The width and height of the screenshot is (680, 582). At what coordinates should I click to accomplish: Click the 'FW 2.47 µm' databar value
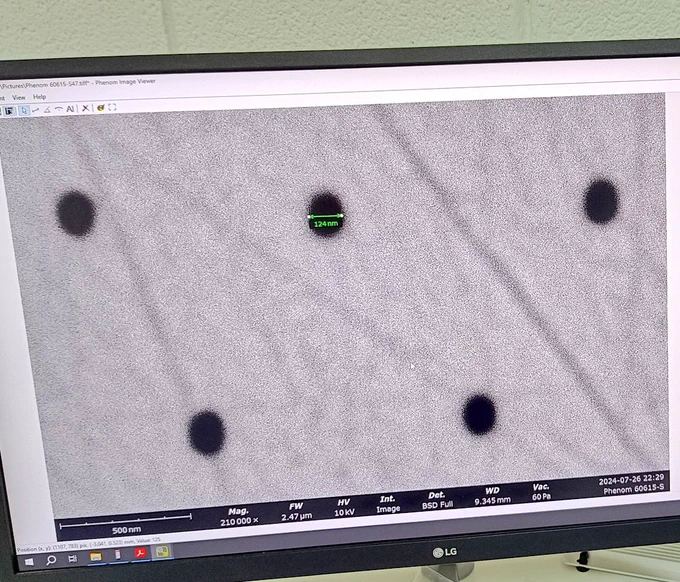296,511
